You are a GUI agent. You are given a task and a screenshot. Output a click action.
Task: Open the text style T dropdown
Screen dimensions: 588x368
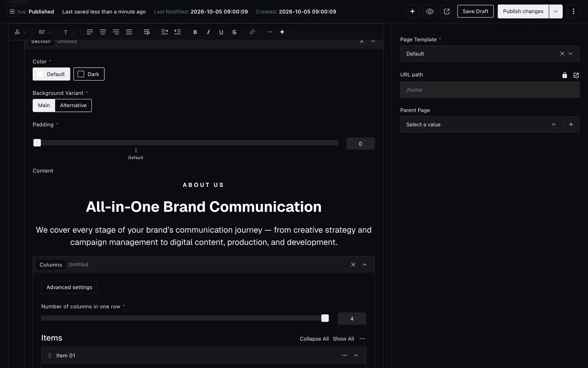69,32
